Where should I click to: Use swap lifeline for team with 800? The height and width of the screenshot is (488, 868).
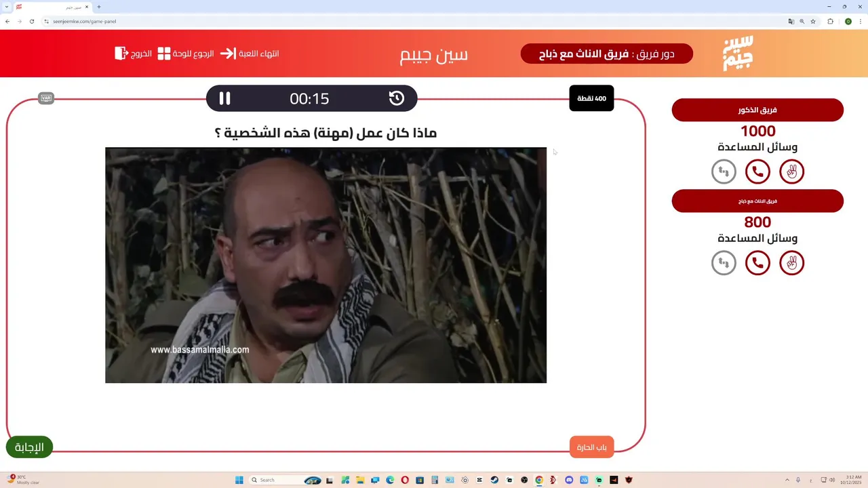pos(724,262)
